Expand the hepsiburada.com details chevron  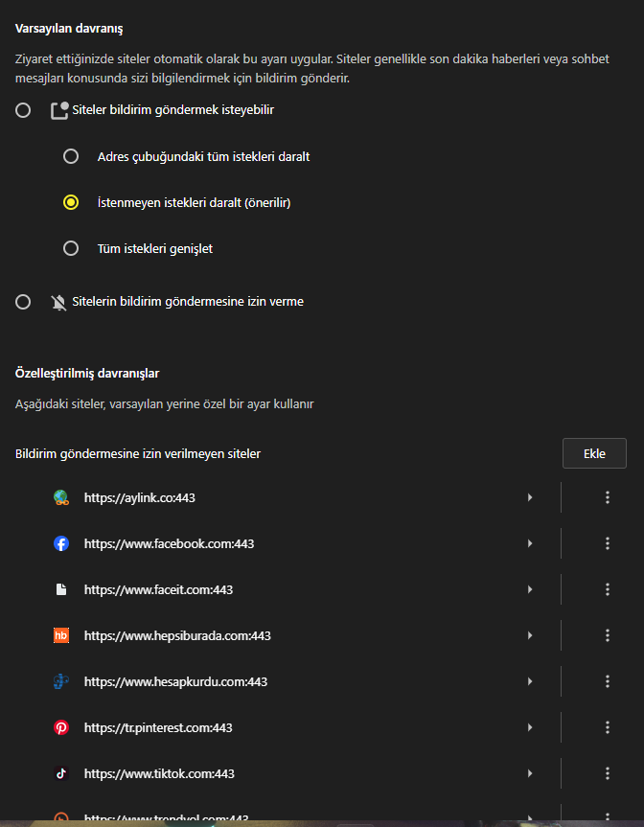coord(530,635)
